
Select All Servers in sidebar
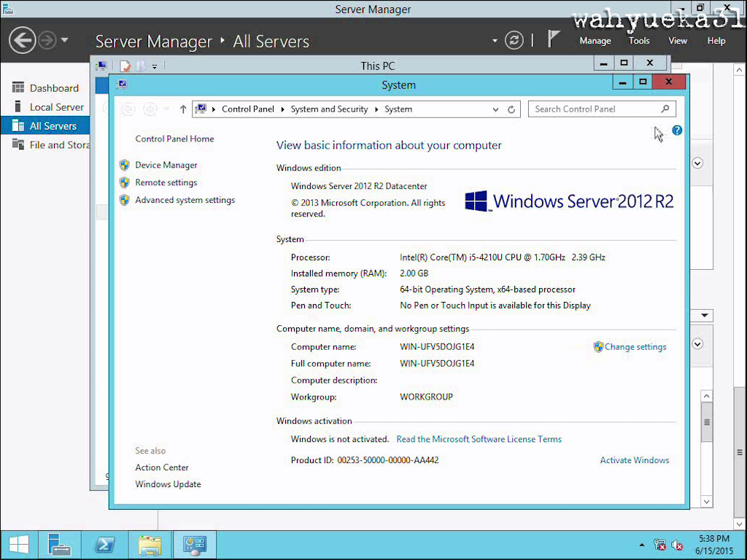click(45, 125)
